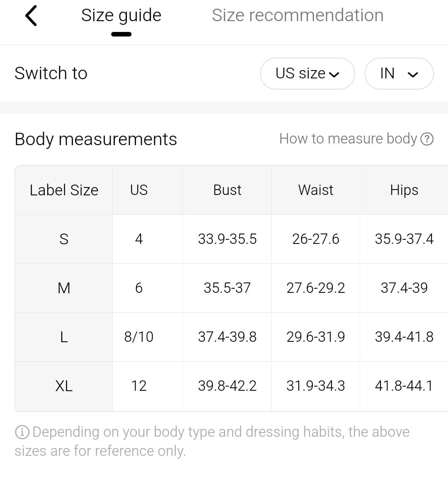Tap the question mark help icon
The width and height of the screenshot is (448, 477).
427,139
